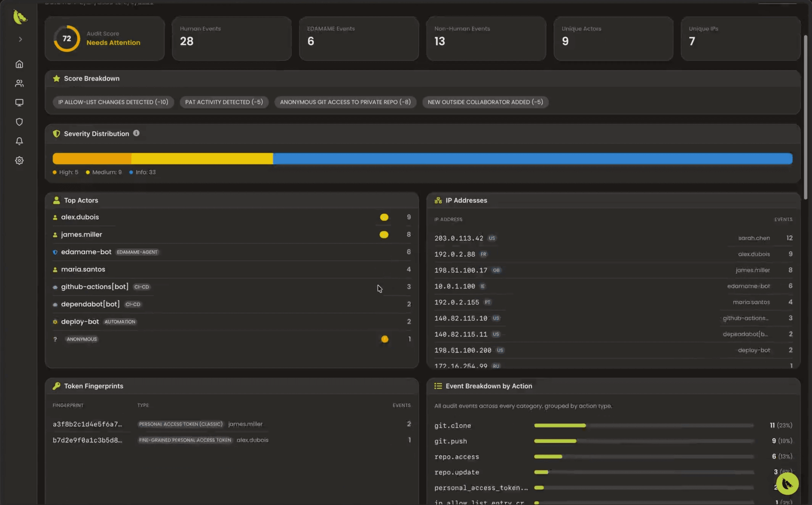Select IP ALLOW-LIST CHANGES DETECTED chip
Screen dimensions: 812x505
113,102
